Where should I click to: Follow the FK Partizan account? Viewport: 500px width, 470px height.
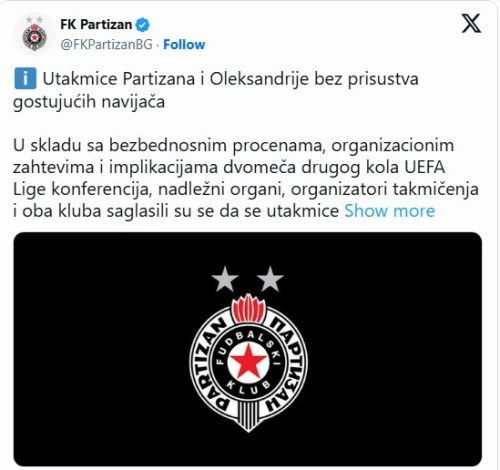click(x=184, y=44)
